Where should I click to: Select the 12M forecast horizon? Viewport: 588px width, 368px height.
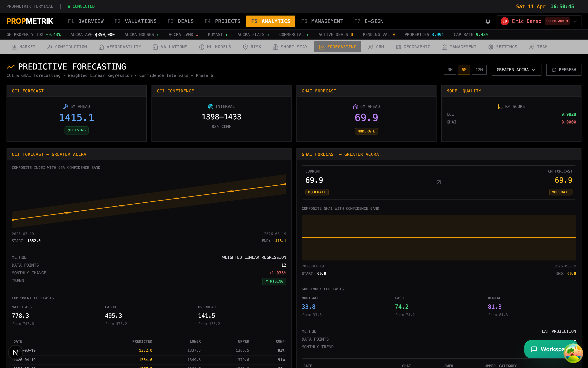click(479, 70)
